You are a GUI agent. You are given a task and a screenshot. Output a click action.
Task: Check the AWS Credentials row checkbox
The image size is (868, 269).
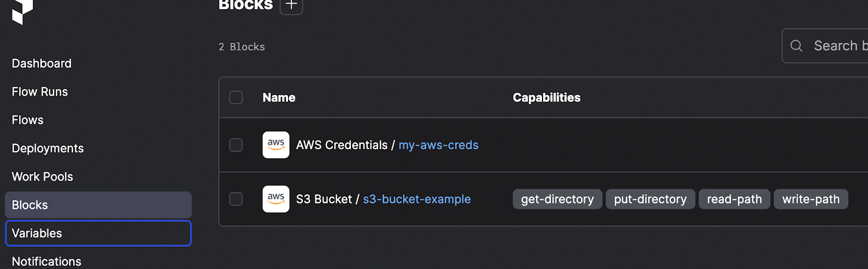pyautogui.click(x=236, y=145)
